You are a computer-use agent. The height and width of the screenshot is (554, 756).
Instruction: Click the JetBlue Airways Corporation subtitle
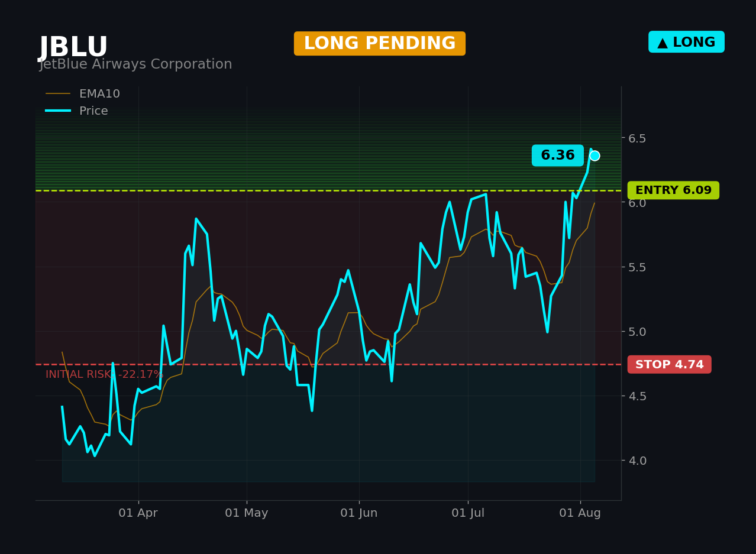[135, 64]
